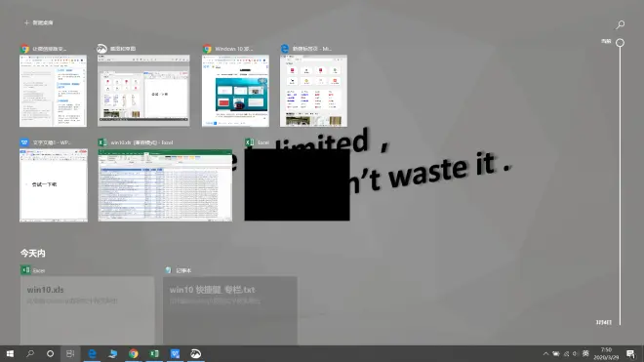Screen dimensions: 644x362
Task: Click the timeline slider handle near 现在
Action: coord(621,42)
